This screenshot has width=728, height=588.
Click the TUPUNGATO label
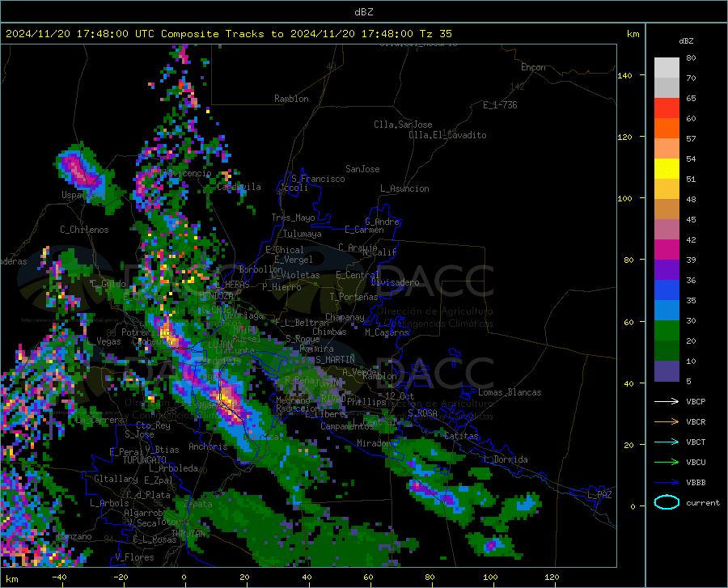145,460
